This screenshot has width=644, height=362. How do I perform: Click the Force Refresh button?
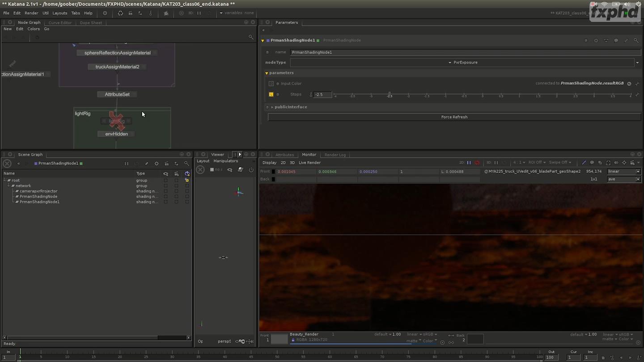point(454,117)
